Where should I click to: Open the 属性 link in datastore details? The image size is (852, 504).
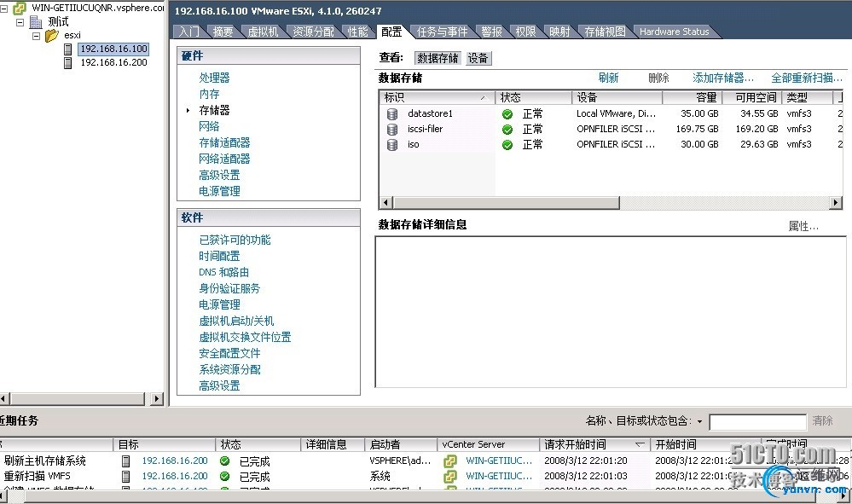coord(803,226)
